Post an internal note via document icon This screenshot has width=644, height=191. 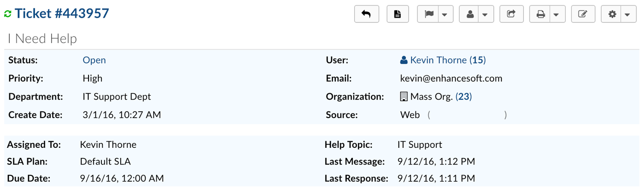click(x=397, y=14)
